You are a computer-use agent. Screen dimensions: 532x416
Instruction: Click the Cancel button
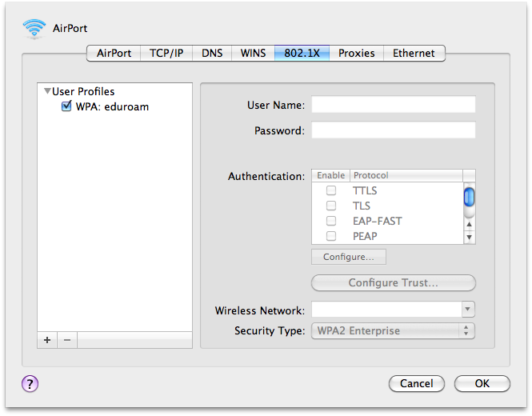click(x=417, y=383)
